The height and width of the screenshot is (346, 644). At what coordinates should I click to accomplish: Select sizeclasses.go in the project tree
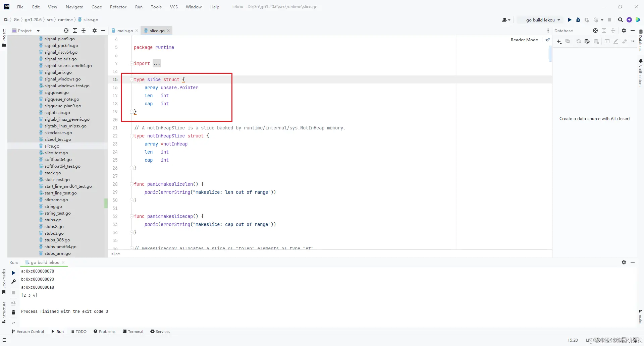click(58, 133)
